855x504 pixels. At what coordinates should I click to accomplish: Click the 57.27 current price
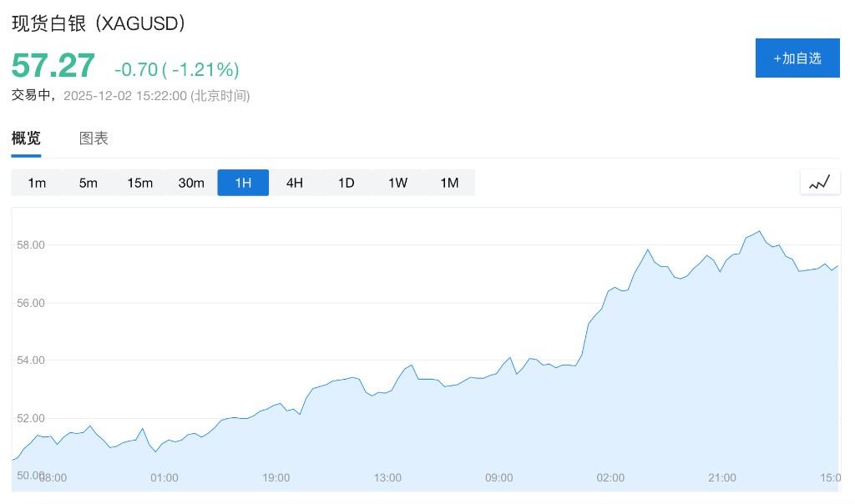53,65
